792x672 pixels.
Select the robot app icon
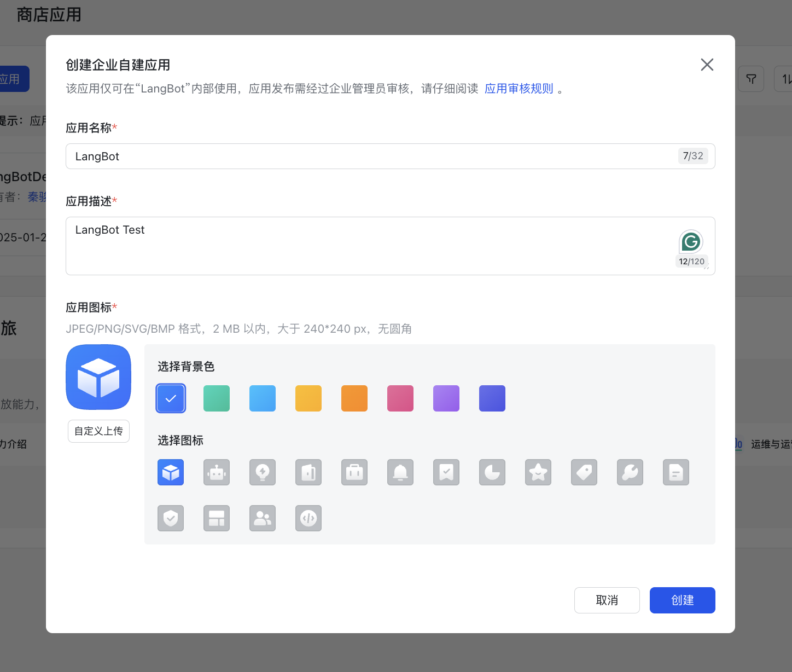coord(217,472)
